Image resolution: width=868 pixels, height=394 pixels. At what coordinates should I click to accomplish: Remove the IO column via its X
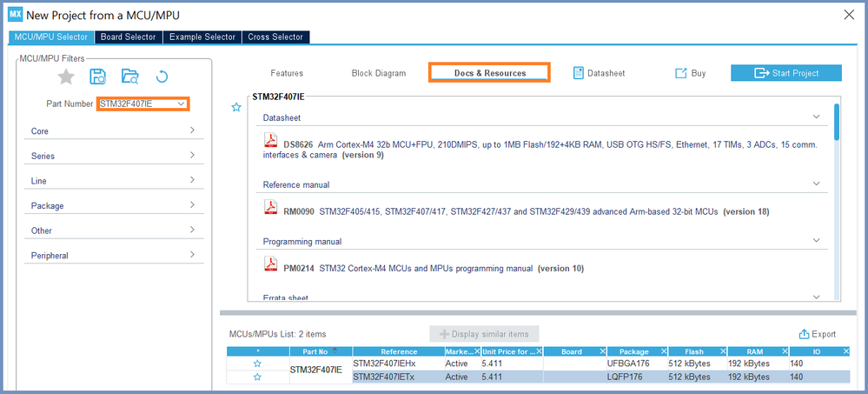pyautogui.click(x=845, y=351)
